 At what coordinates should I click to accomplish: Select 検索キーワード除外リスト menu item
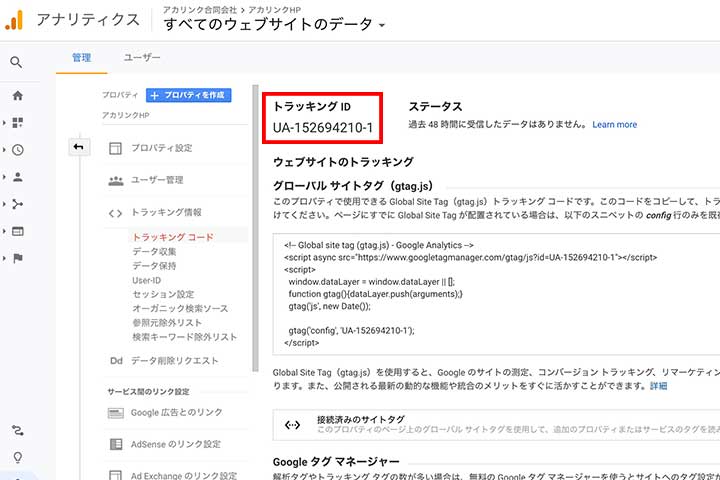(185, 337)
